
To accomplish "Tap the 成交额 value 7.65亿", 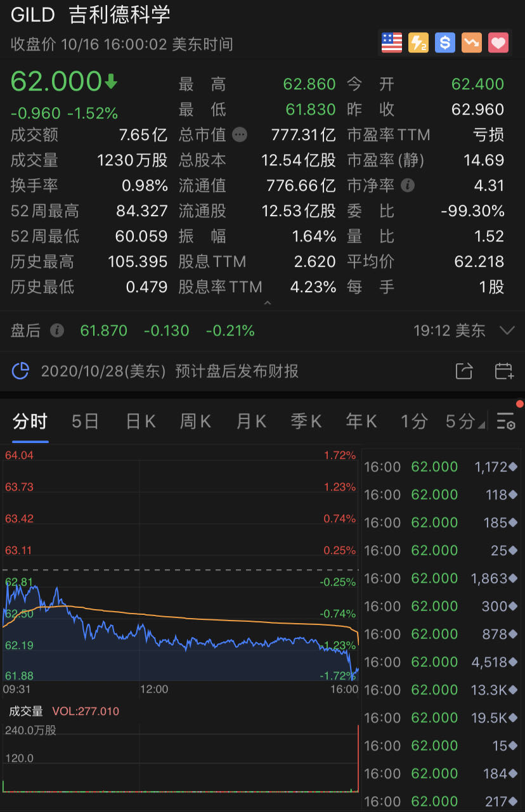I will coord(143,135).
